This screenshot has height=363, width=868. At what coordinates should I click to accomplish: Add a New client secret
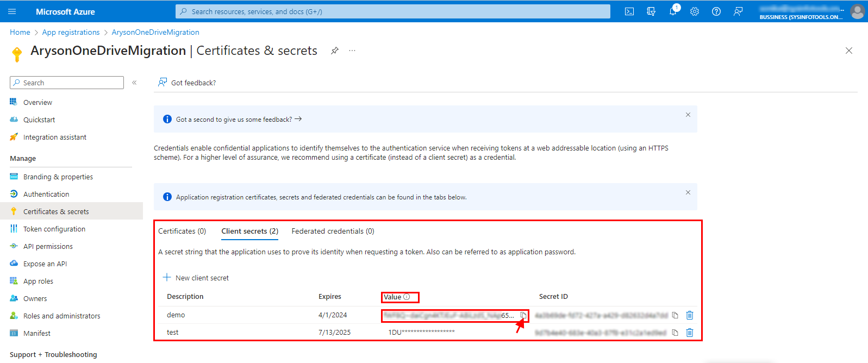tap(196, 278)
